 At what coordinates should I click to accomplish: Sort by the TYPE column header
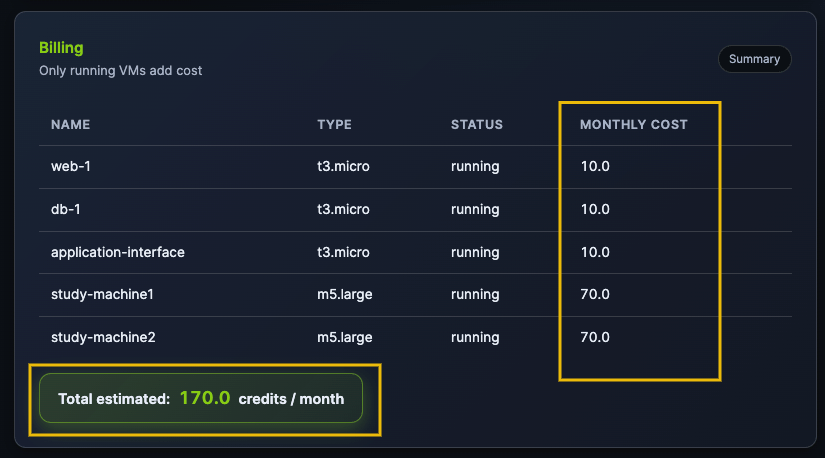click(x=334, y=125)
